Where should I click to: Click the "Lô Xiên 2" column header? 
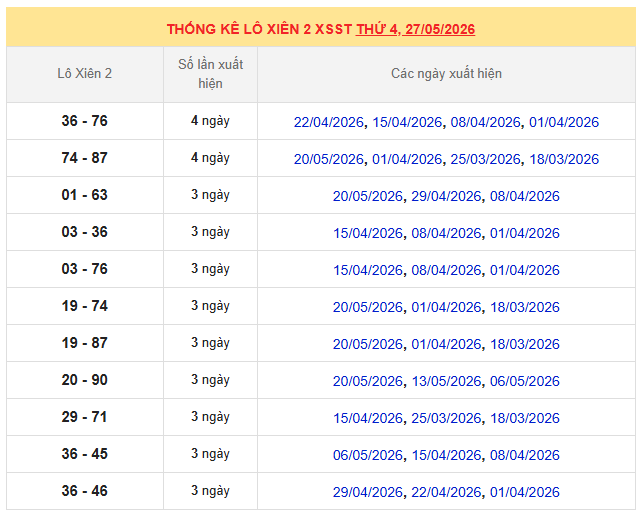(85, 73)
